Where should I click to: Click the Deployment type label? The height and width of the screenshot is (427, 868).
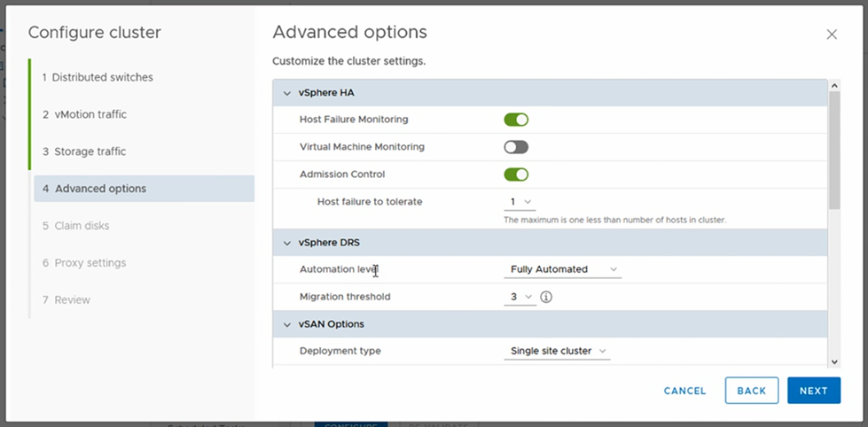340,351
